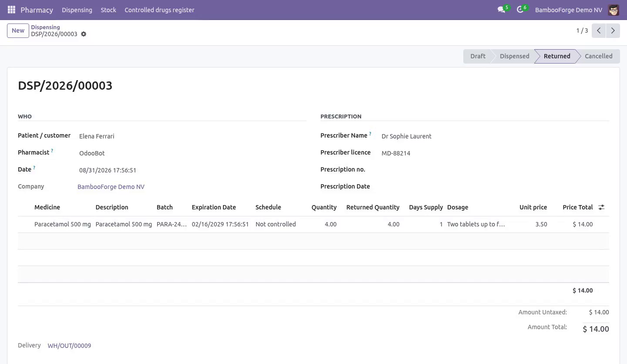The image size is (627, 364).
Task: Click help question mark next to Prescriber Name
Action: [x=370, y=134]
